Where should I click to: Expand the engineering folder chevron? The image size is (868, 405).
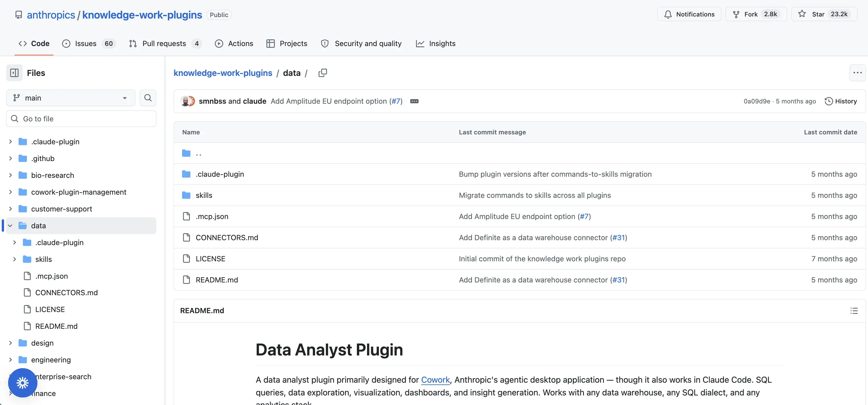coord(10,360)
